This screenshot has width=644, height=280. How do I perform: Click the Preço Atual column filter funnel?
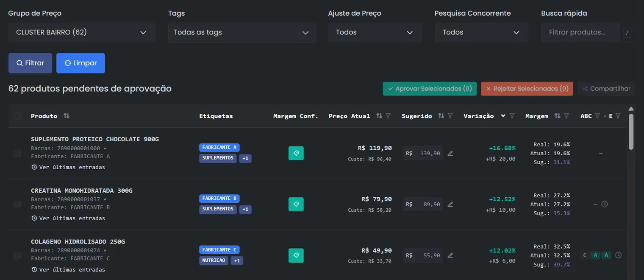(389, 116)
